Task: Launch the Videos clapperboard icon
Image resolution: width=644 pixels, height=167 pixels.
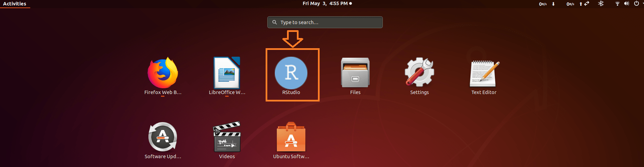Action: tap(227, 137)
